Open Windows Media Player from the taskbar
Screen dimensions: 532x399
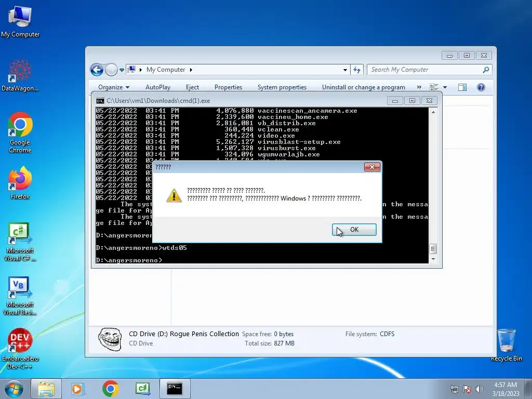pyautogui.click(x=77, y=389)
